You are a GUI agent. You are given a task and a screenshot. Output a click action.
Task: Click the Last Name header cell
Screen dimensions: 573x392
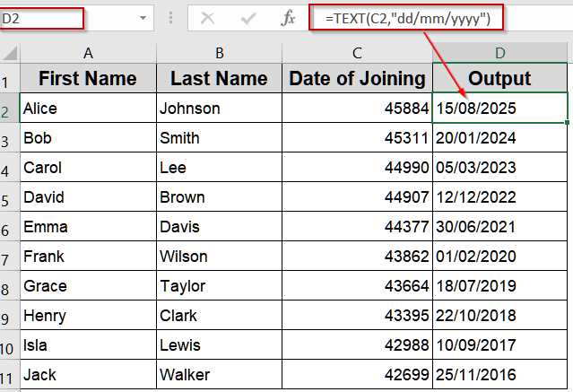point(220,78)
